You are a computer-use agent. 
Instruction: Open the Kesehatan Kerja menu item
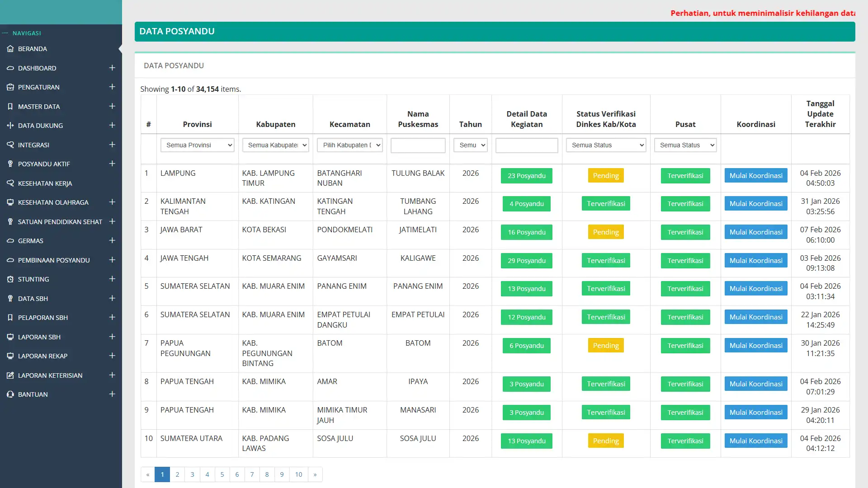45,183
